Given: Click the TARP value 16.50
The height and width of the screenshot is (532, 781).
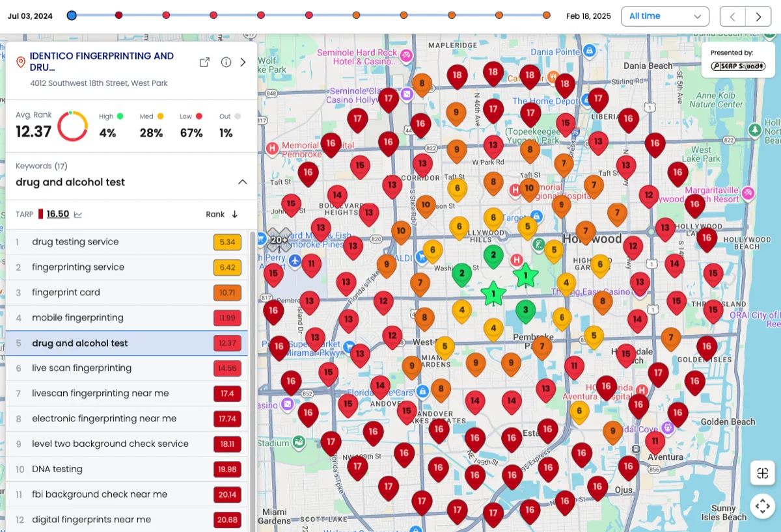Looking at the screenshot, I should [x=58, y=214].
